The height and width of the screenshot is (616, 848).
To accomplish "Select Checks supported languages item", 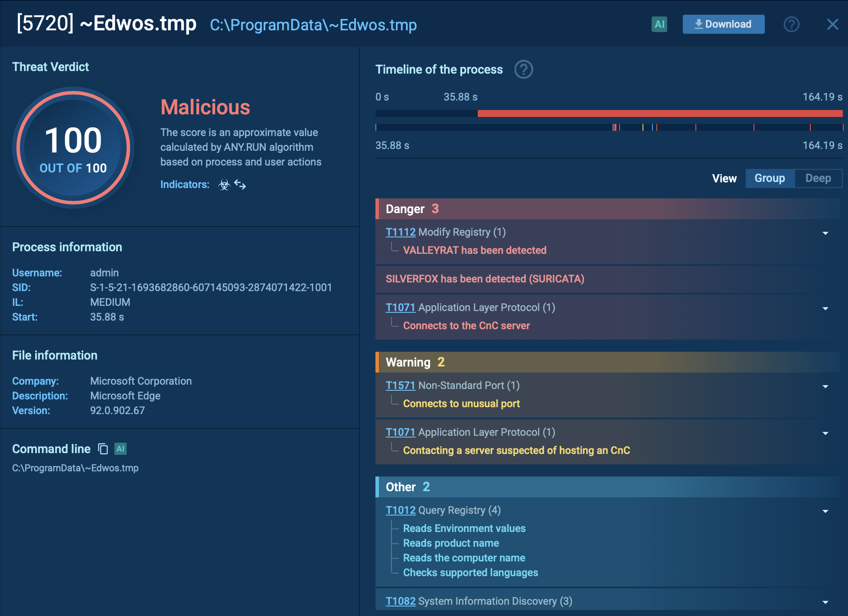I will (x=470, y=573).
